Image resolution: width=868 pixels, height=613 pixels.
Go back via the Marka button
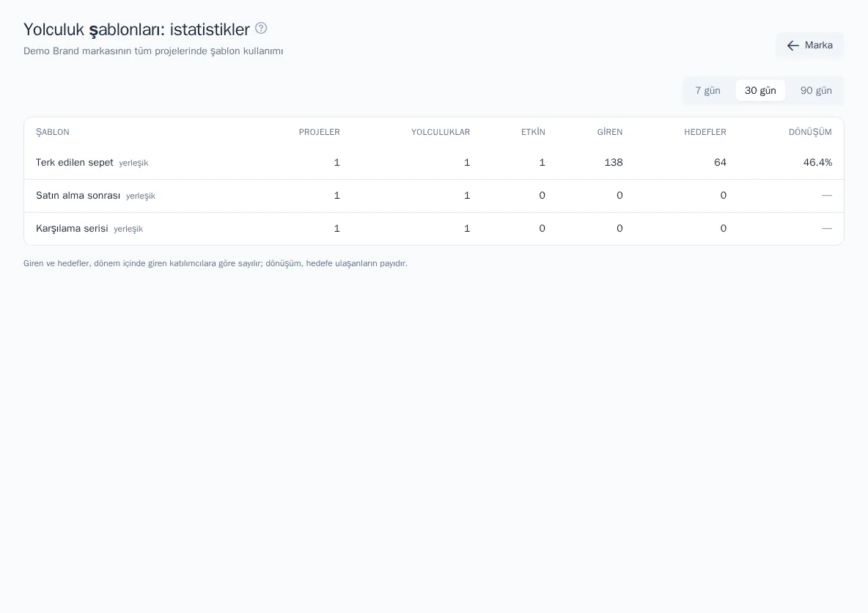point(809,45)
